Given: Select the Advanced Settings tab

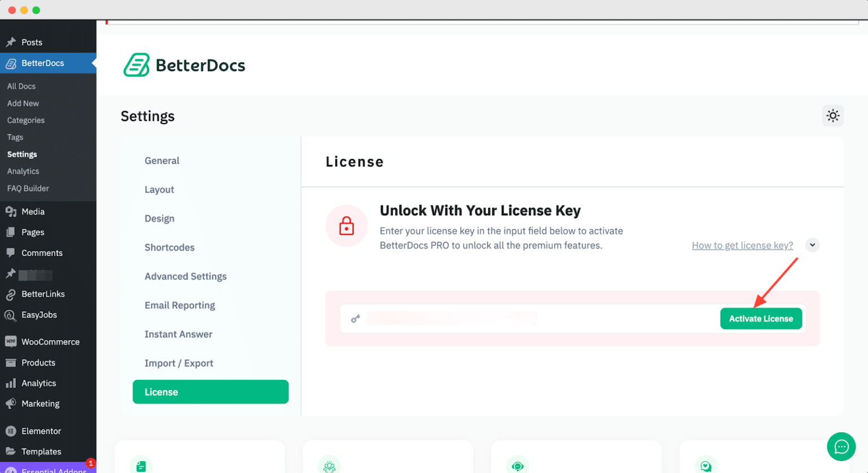Looking at the screenshot, I should point(185,276).
